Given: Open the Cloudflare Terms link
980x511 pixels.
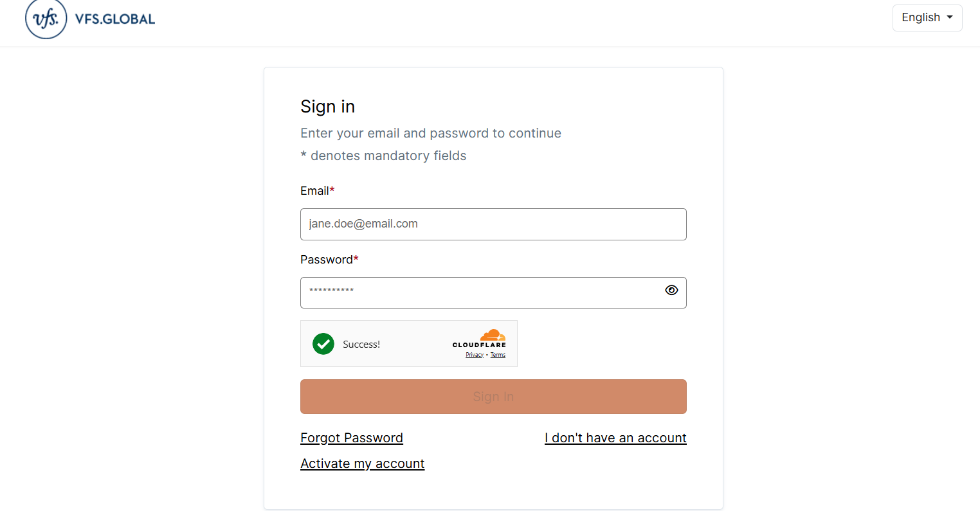Looking at the screenshot, I should pyautogui.click(x=498, y=355).
